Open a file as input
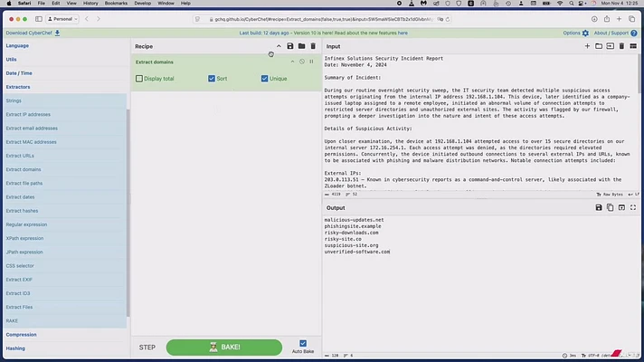Screen dimensions: 644x362 point(611,46)
